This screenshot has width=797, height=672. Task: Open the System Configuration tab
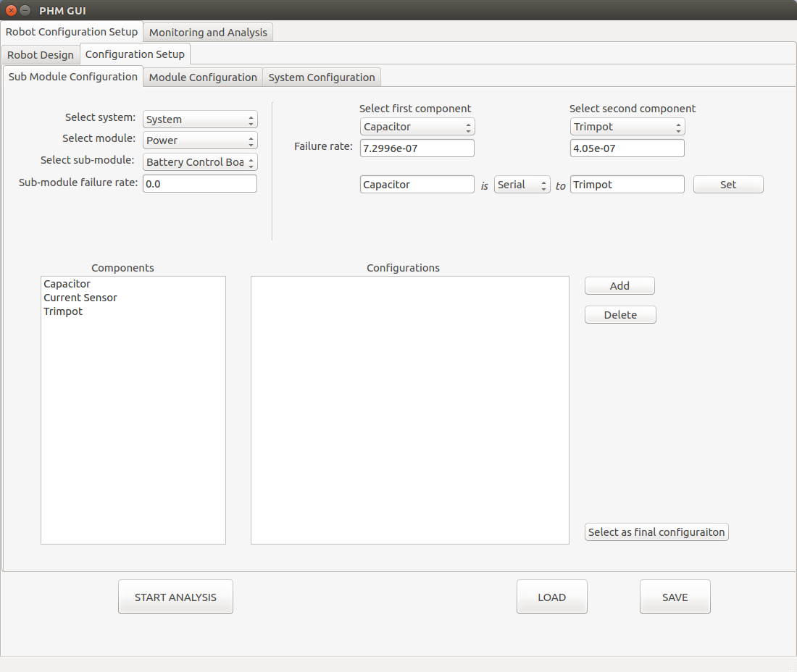322,77
